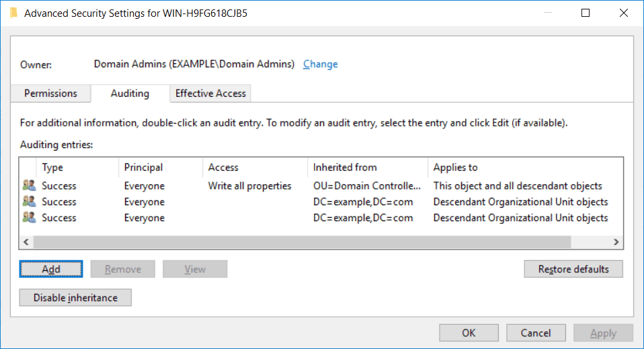Click 'This object and all descendant objects' cell
Viewport: 644px width, 349px height.
click(518, 186)
